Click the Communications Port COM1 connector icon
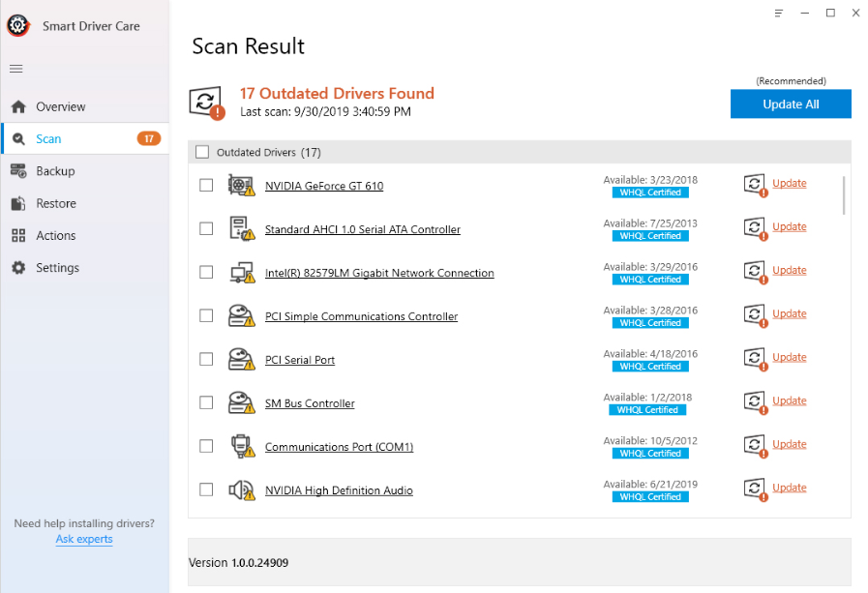Screen dimensions: 868x593 click(x=243, y=446)
